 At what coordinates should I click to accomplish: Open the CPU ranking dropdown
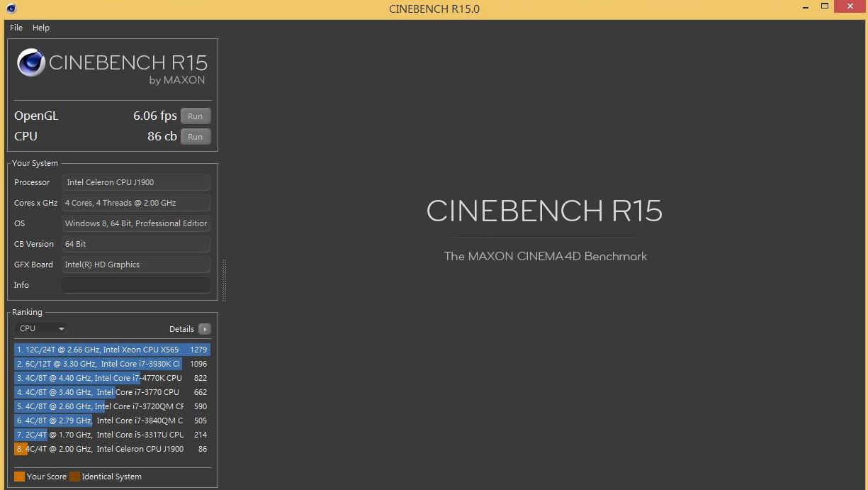coord(42,328)
